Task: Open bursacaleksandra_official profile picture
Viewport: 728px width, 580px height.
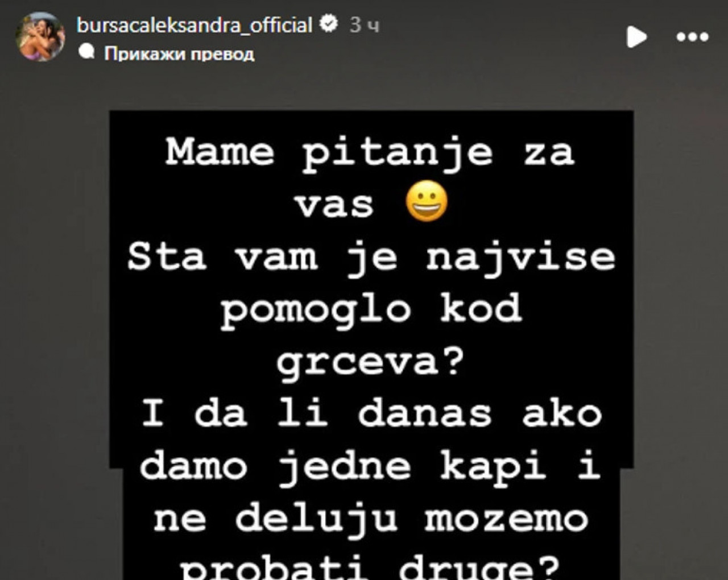Action: pyautogui.click(x=40, y=37)
